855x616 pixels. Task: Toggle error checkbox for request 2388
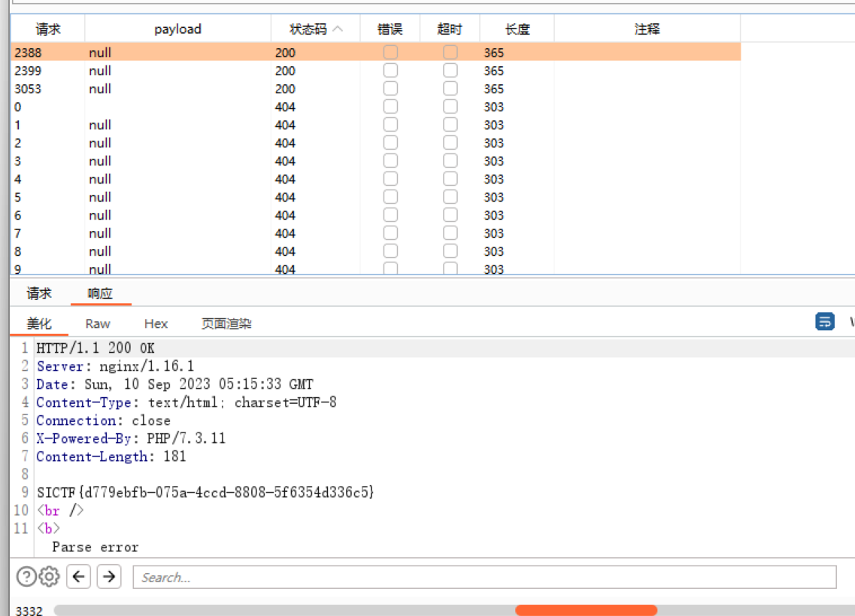[390, 53]
